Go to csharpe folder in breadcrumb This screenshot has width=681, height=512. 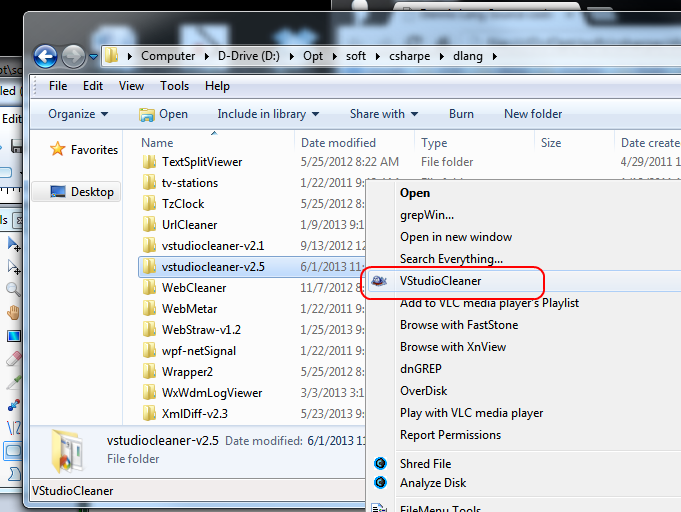(x=410, y=56)
